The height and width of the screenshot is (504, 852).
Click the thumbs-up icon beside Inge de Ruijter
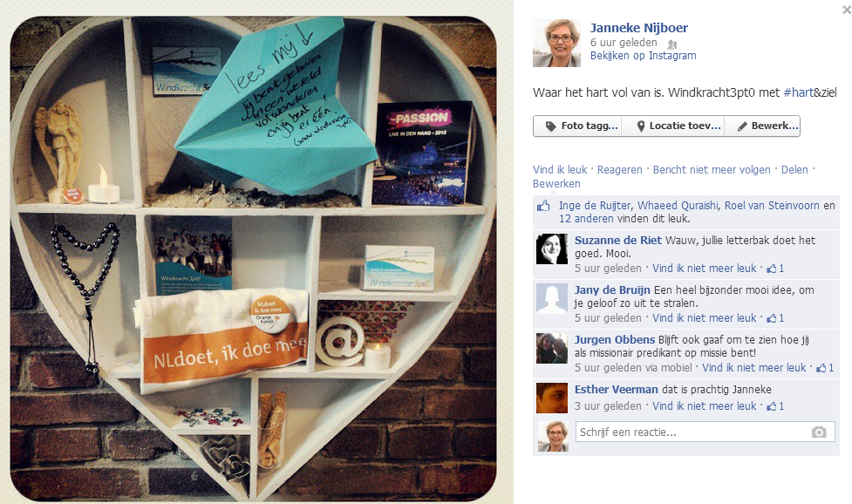point(543,206)
